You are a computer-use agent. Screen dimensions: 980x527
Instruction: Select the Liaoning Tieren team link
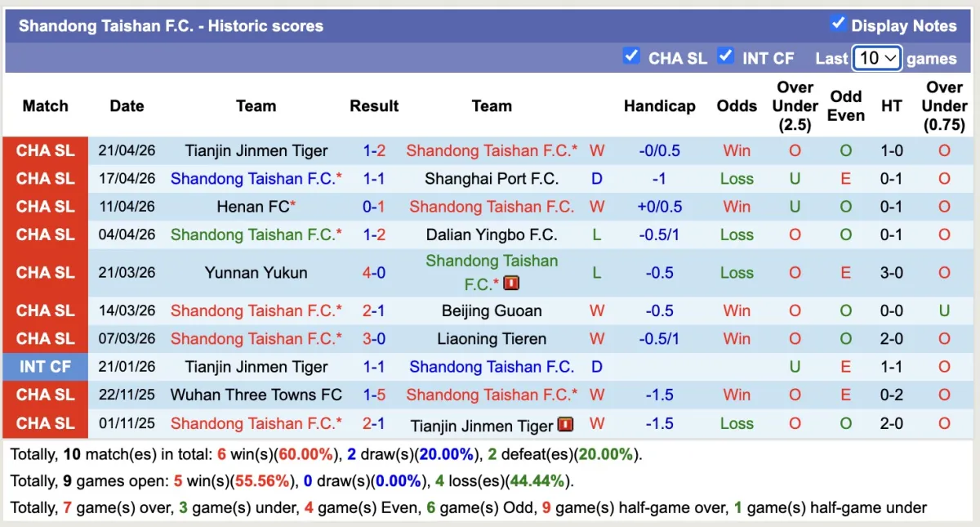pyautogui.click(x=492, y=338)
